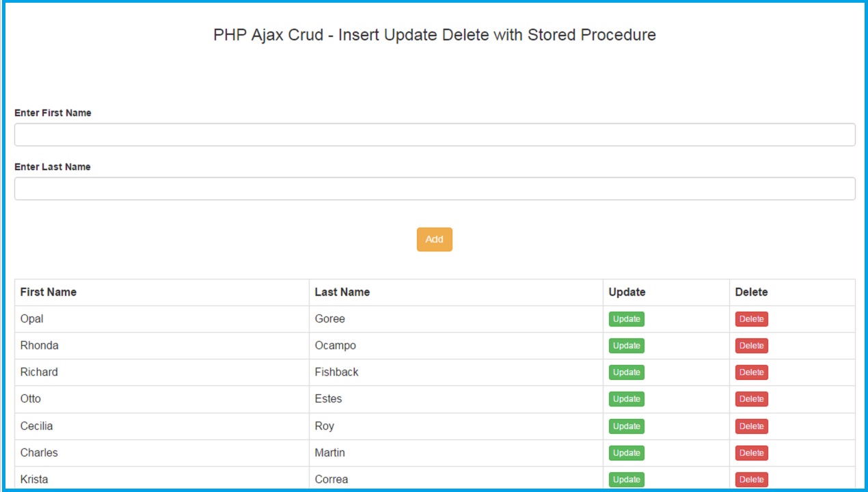Click Update for Rhonda Ocampo
The width and height of the screenshot is (868, 492).
click(626, 345)
